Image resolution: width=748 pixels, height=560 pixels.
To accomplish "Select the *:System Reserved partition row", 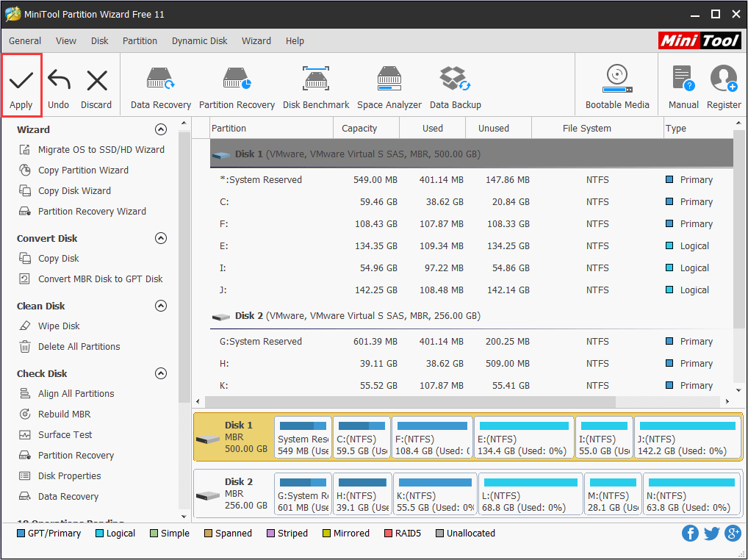I will 471,180.
